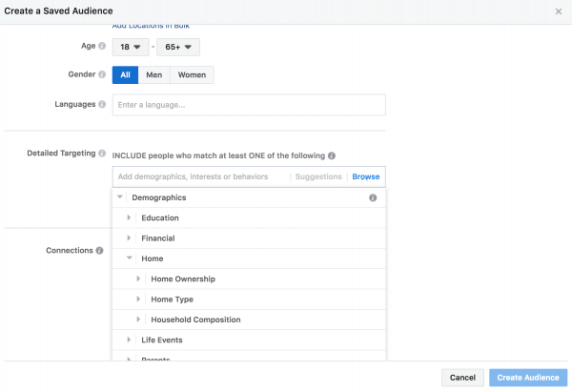Select the Home Ownership row label
Image resolution: width=572 pixels, height=392 pixels.
tap(183, 279)
